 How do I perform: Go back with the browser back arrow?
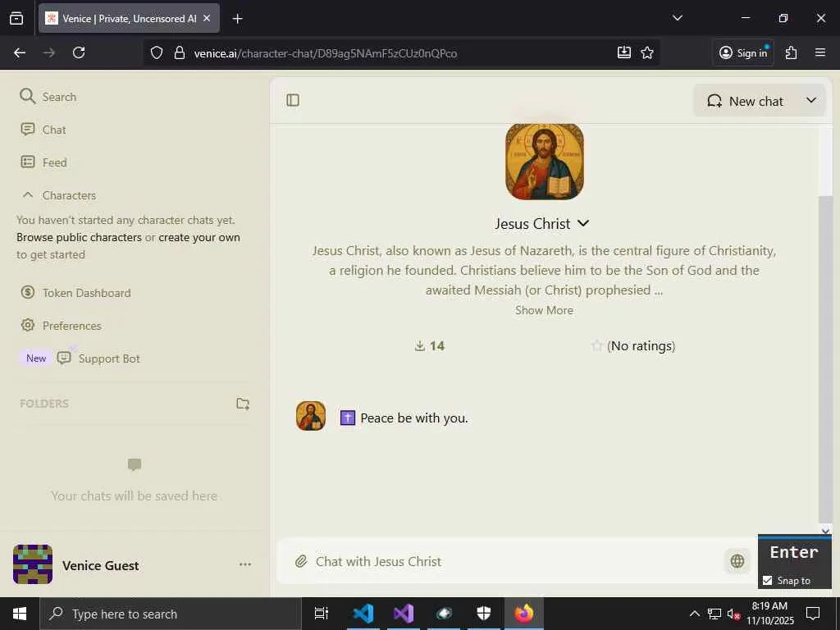20,52
